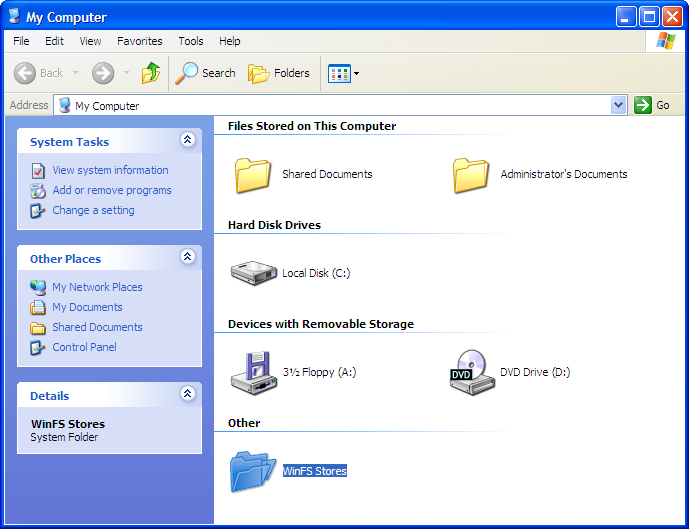Select the Shared Documents folder icon

[252, 175]
